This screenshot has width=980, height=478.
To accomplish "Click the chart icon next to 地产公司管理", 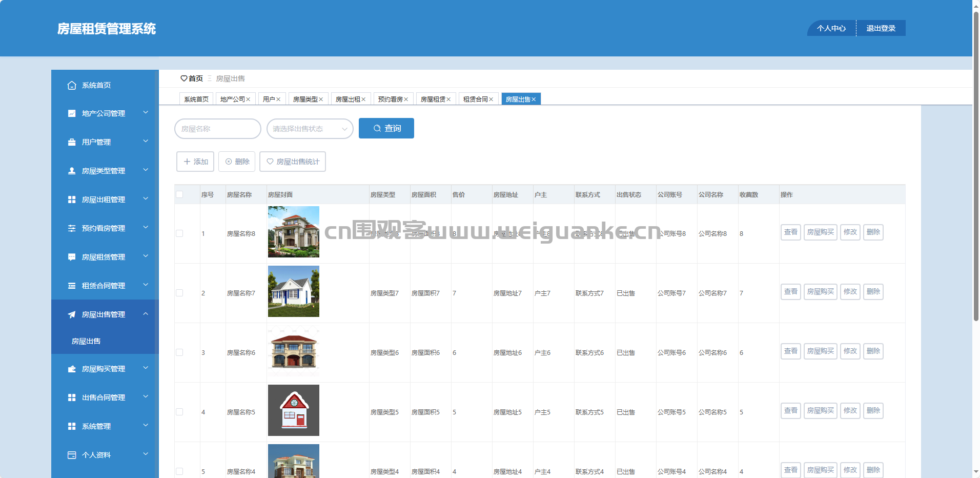I will (x=72, y=113).
